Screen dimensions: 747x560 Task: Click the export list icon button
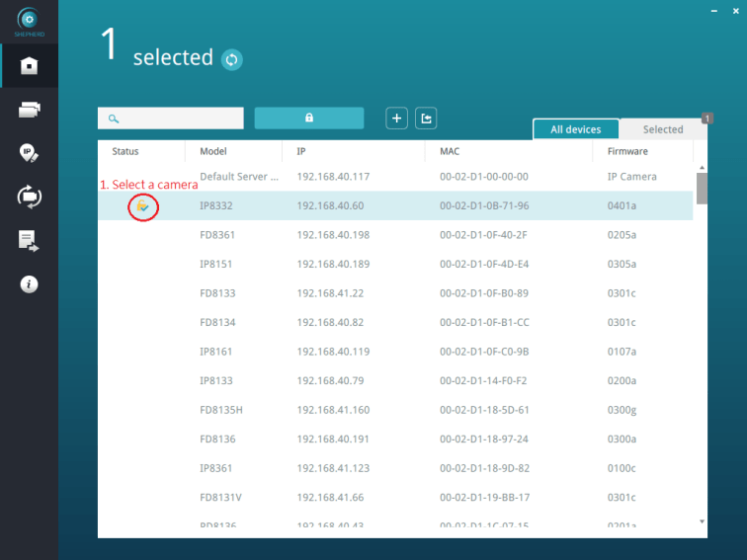pyautogui.click(x=426, y=119)
